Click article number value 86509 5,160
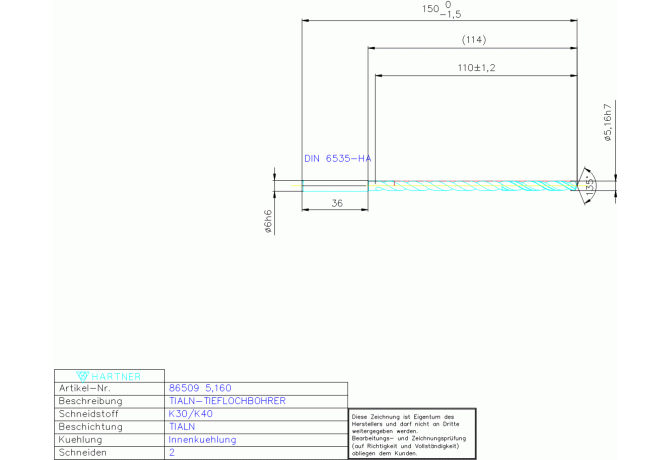670x460 pixels. pyautogui.click(x=200, y=387)
